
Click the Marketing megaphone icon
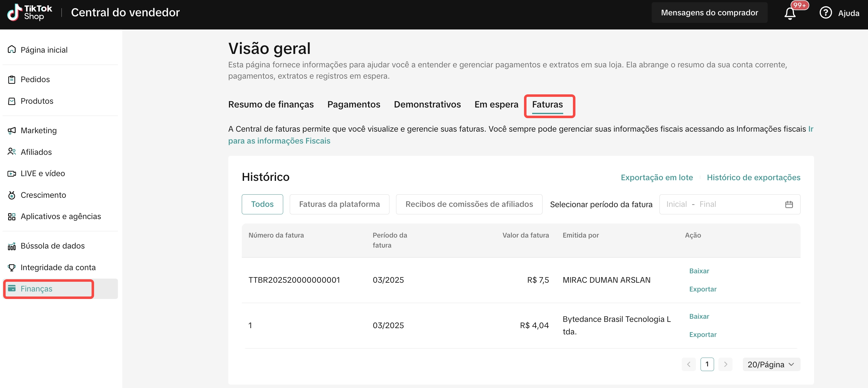[x=12, y=130]
